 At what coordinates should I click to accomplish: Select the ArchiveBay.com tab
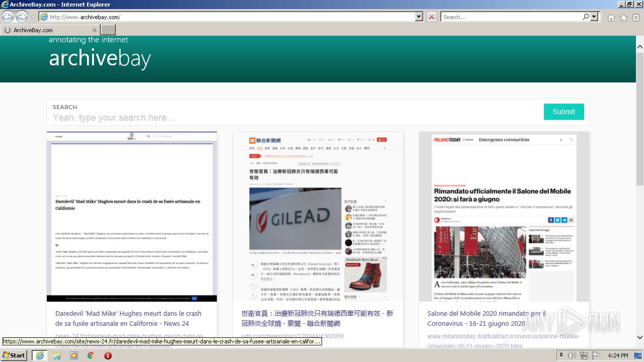coord(50,30)
